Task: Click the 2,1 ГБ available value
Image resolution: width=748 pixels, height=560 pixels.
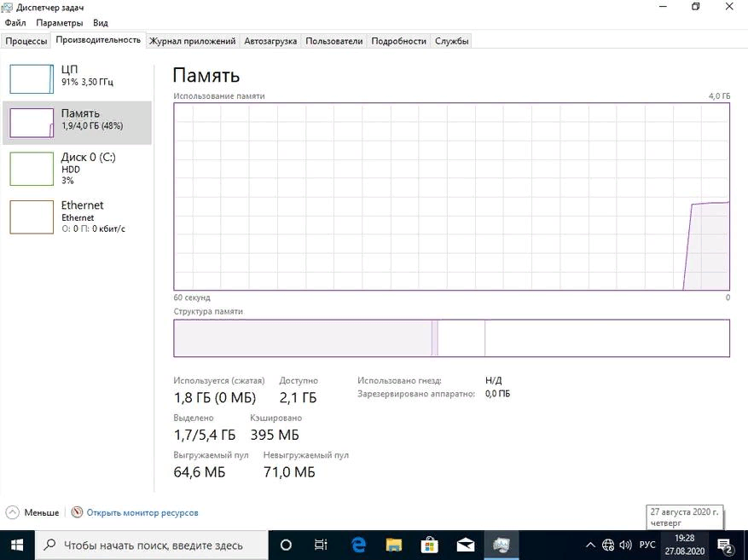Action: [x=298, y=397]
